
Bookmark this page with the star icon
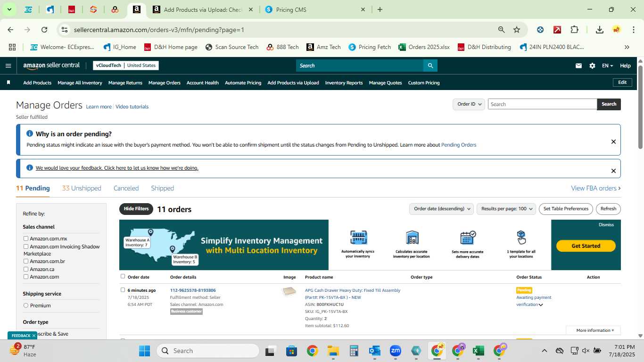pyautogui.click(x=517, y=30)
